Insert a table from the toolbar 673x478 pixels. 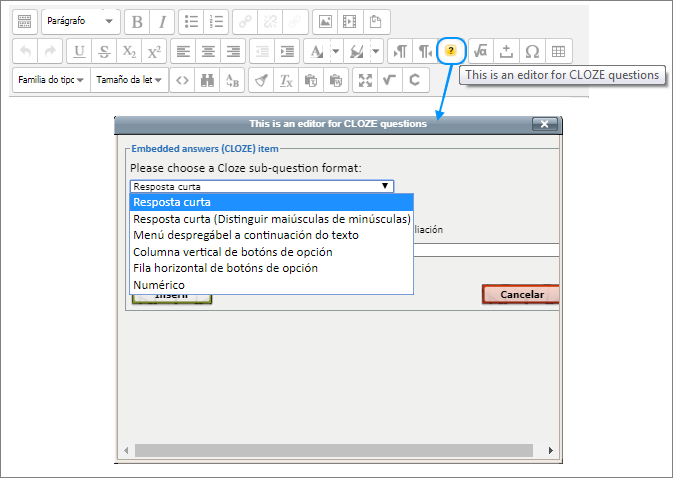[558, 51]
